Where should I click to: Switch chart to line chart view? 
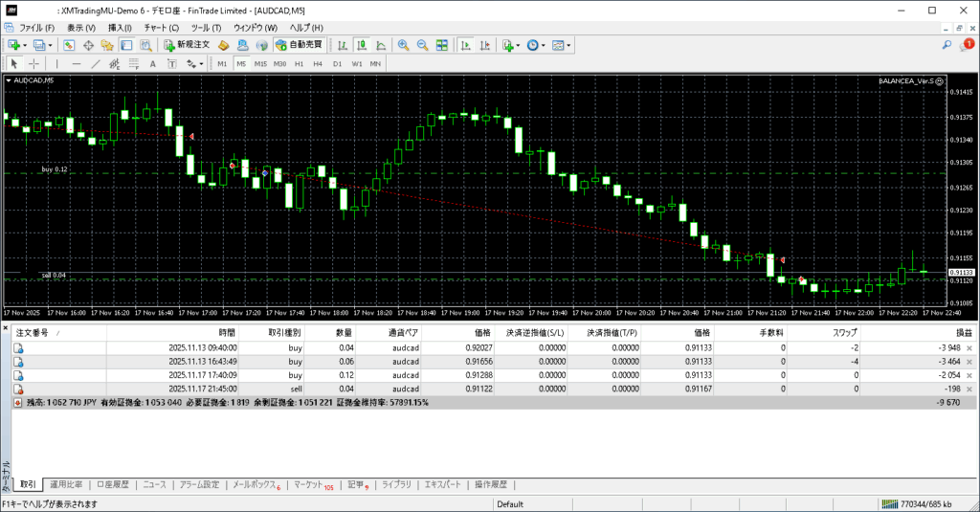click(381, 45)
